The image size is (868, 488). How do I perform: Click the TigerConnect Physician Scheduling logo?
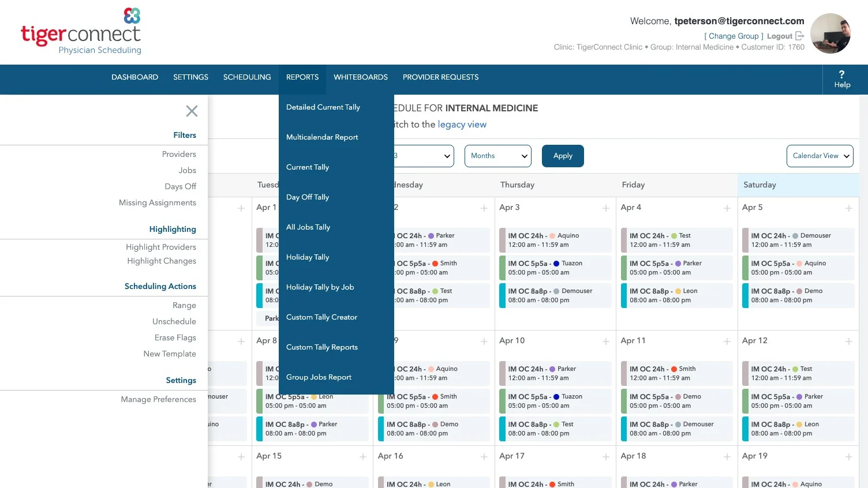tap(81, 31)
